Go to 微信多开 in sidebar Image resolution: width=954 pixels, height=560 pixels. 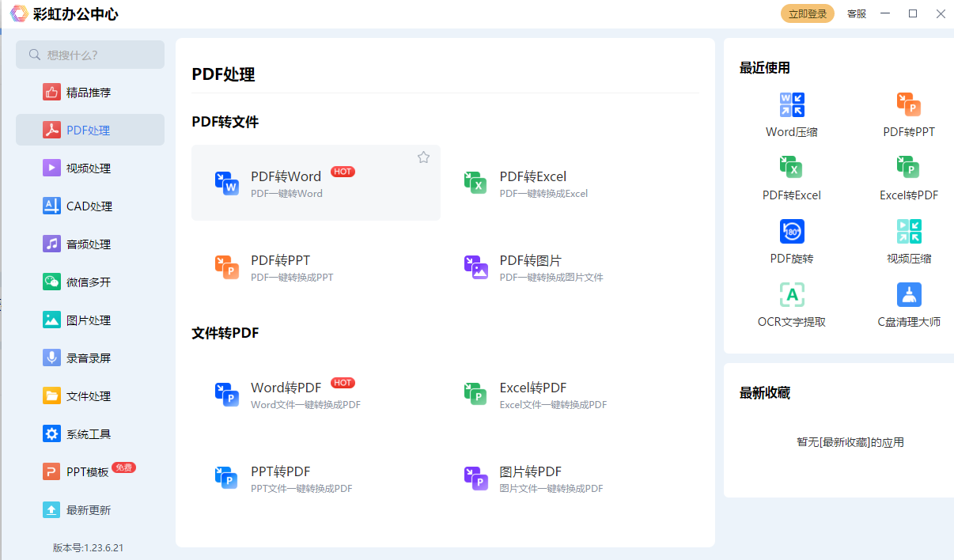89,282
